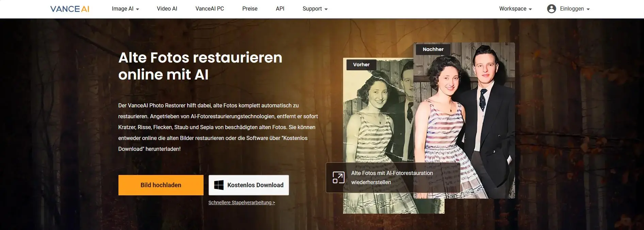
Task: Click the Kostenlos Download button
Action: coord(249,185)
